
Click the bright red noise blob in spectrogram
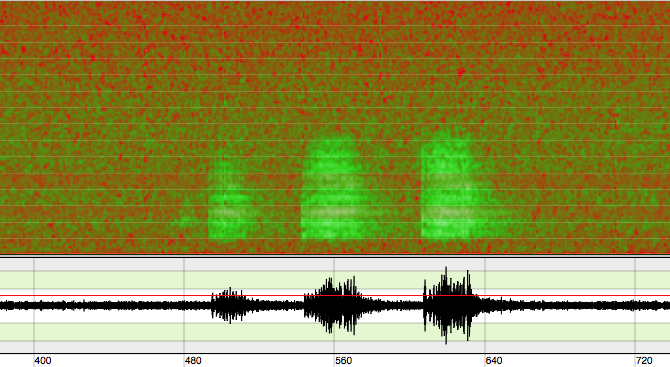[x=461, y=72]
